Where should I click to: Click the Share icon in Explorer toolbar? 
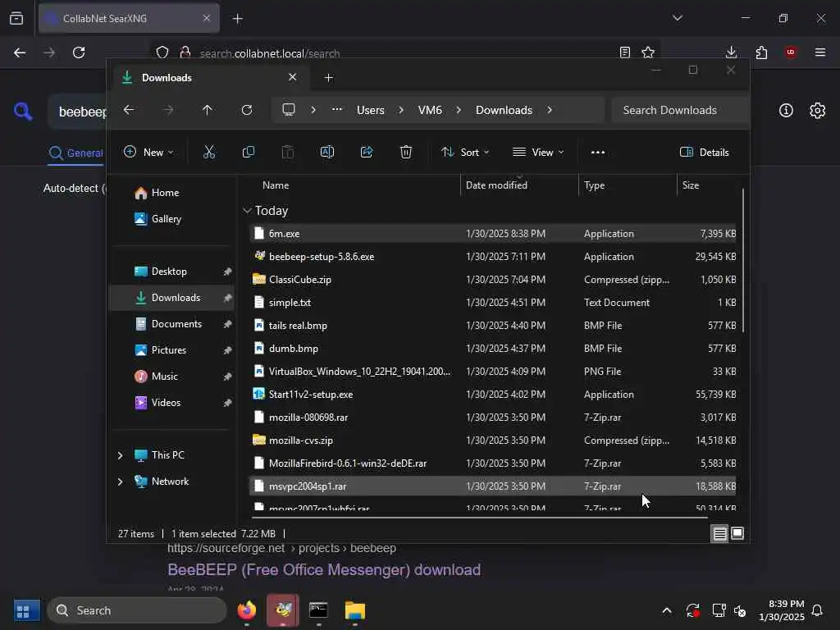367,152
